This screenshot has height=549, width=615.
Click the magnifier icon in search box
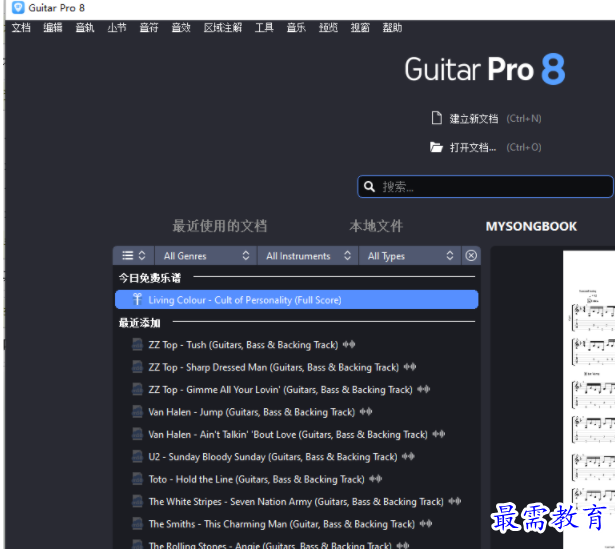369,186
